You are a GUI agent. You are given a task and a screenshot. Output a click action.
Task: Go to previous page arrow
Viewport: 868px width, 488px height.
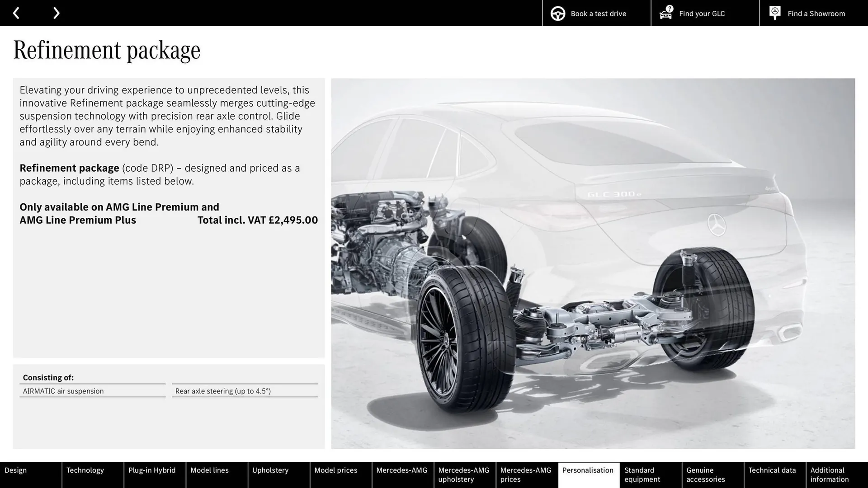coord(16,13)
